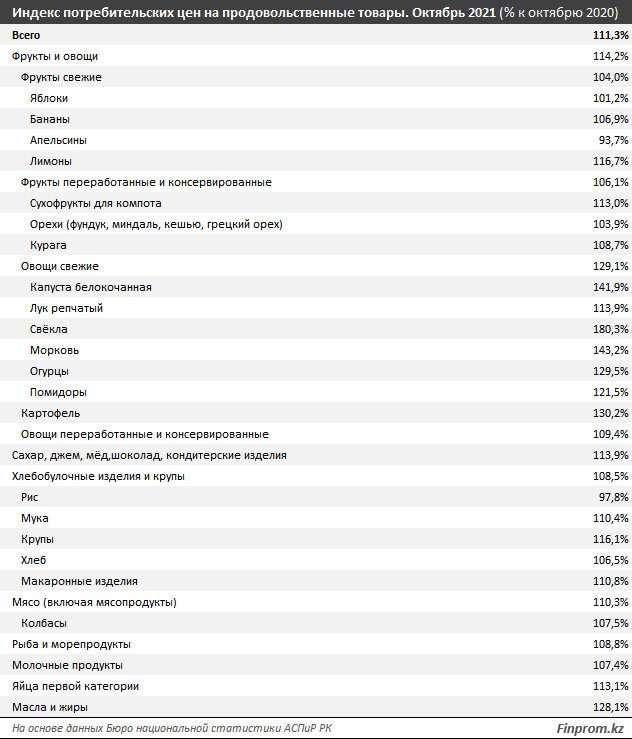632x739 pixels.
Task: Click the table title header text
Action: pos(315,12)
